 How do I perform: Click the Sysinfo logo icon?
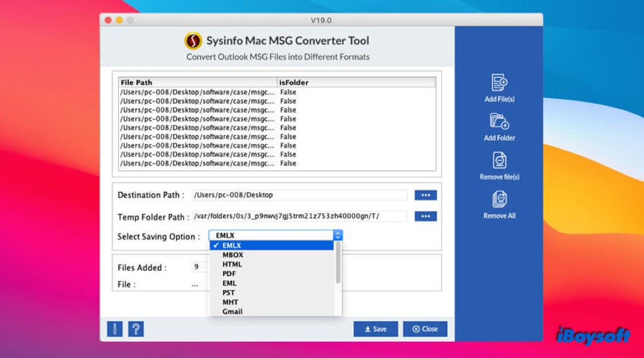193,41
